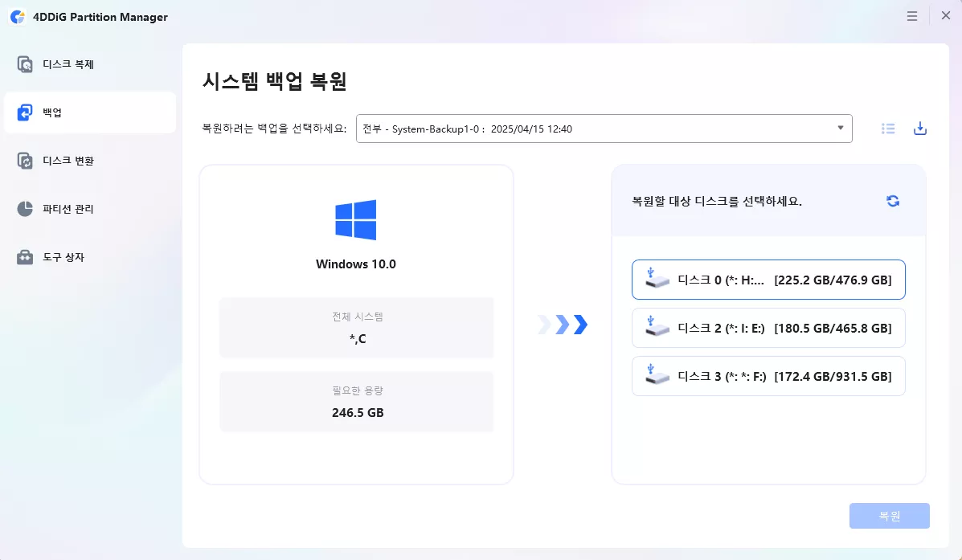Image resolution: width=962 pixels, height=560 pixels.
Task: Click the 파티션 관리 pie icon
Action: tap(25, 209)
